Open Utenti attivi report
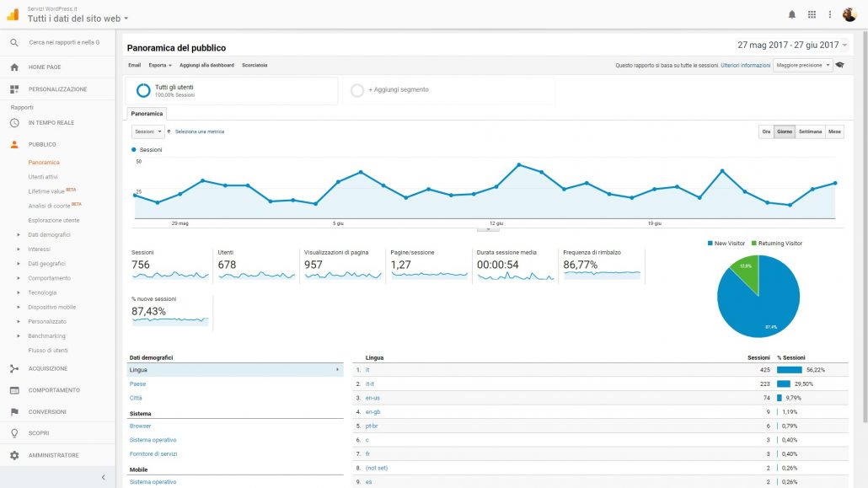 point(43,177)
